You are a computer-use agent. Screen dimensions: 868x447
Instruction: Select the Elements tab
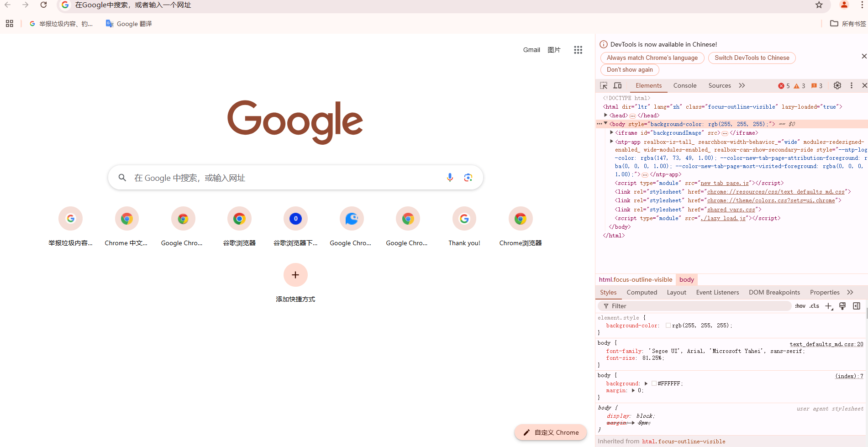pos(648,85)
